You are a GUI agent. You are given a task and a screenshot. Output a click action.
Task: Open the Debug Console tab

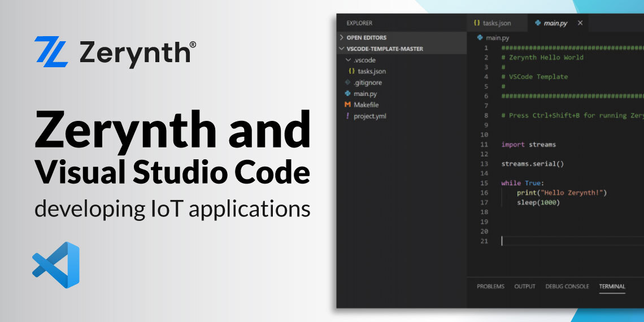point(567,286)
